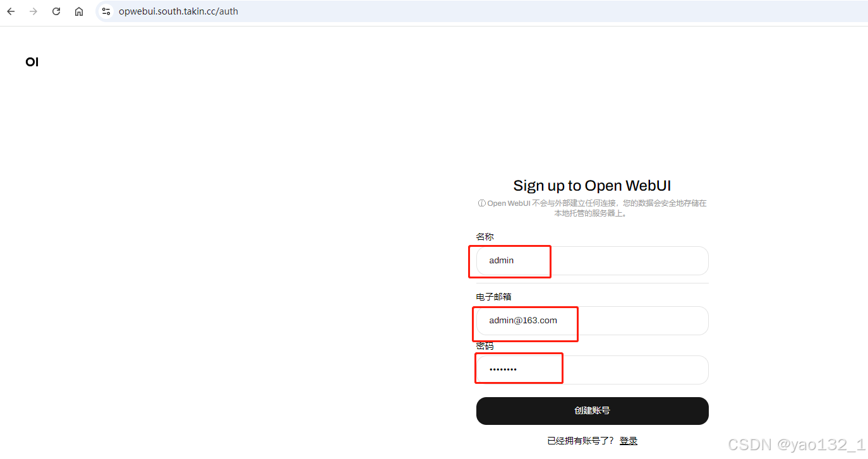This screenshot has height=459, width=868.
Task: Click the OI logo at top left
Action: tap(32, 62)
